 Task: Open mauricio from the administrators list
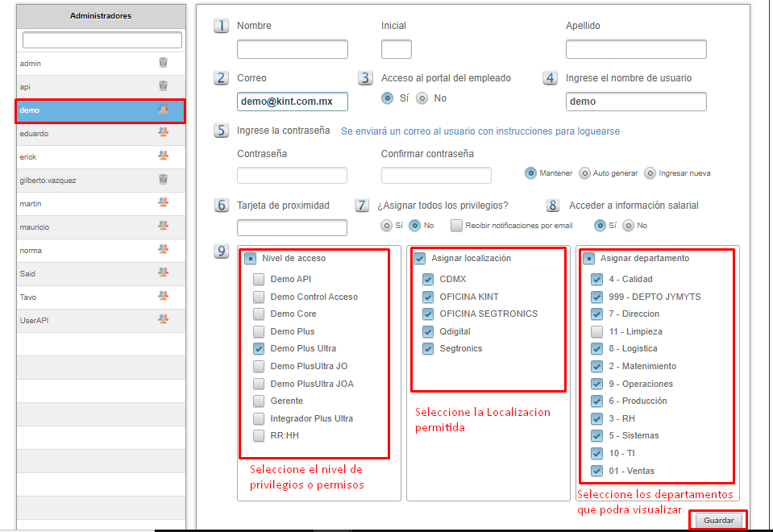point(35,227)
